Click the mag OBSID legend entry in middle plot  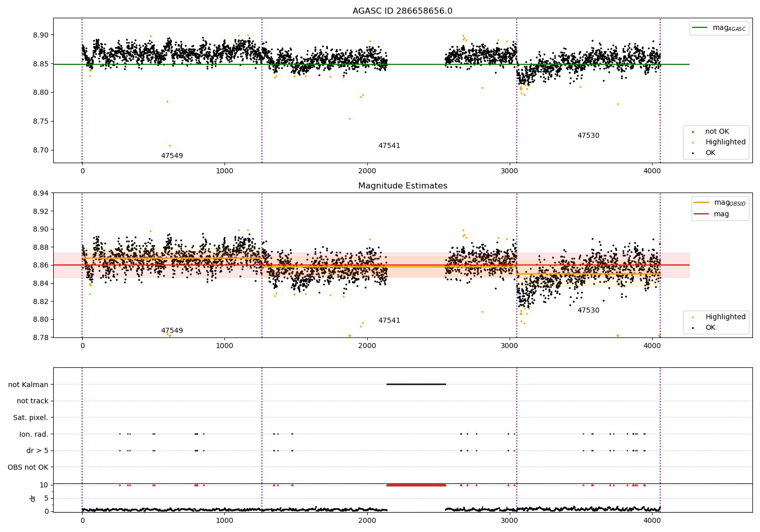(719, 203)
